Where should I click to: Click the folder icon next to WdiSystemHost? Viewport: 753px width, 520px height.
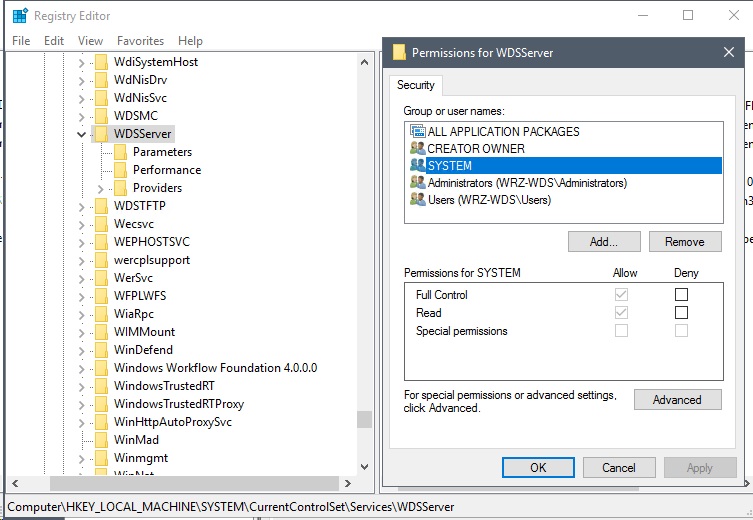(101, 62)
